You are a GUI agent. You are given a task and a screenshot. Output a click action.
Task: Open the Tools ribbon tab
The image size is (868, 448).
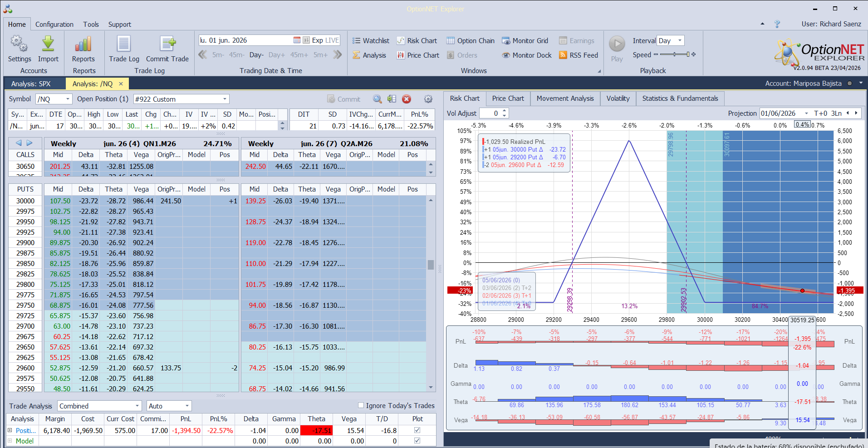(x=91, y=25)
